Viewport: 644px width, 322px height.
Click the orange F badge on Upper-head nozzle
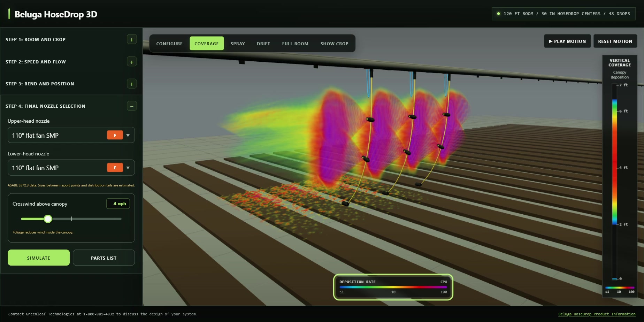(115, 135)
